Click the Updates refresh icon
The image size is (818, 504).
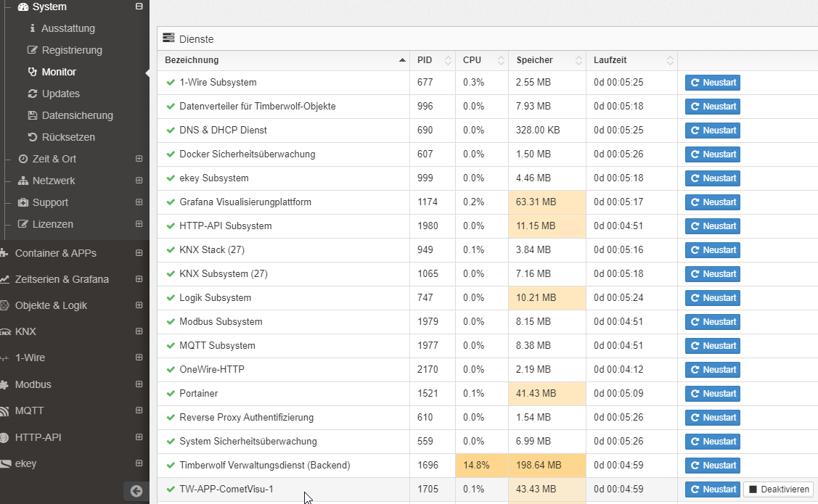33,94
